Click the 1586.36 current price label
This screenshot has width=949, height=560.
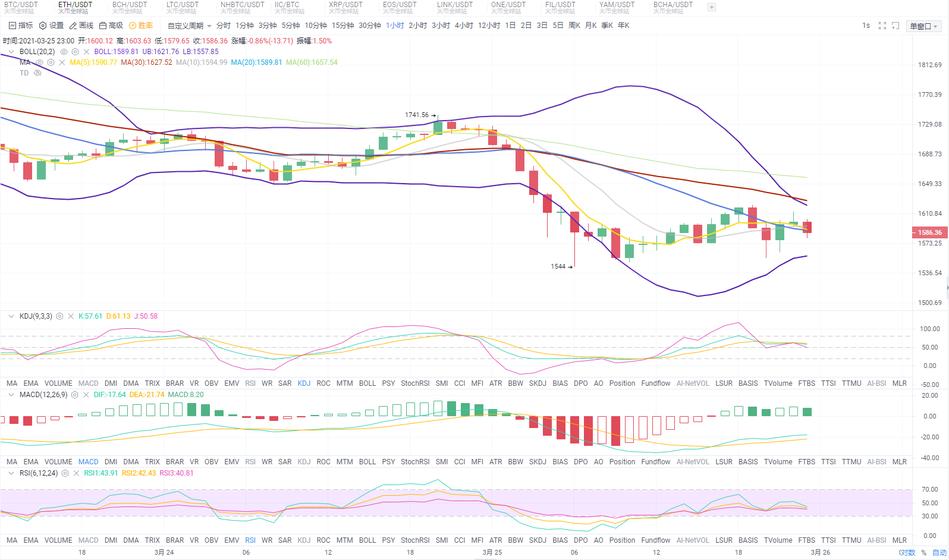pyautogui.click(x=930, y=232)
